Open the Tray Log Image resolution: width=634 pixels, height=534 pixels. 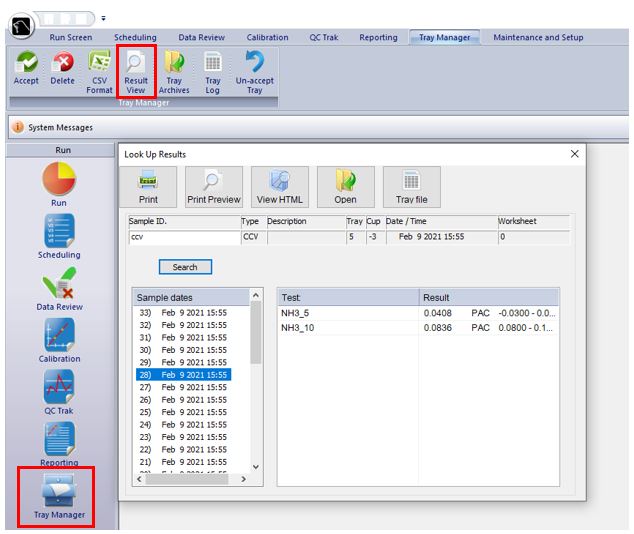pyautogui.click(x=213, y=71)
